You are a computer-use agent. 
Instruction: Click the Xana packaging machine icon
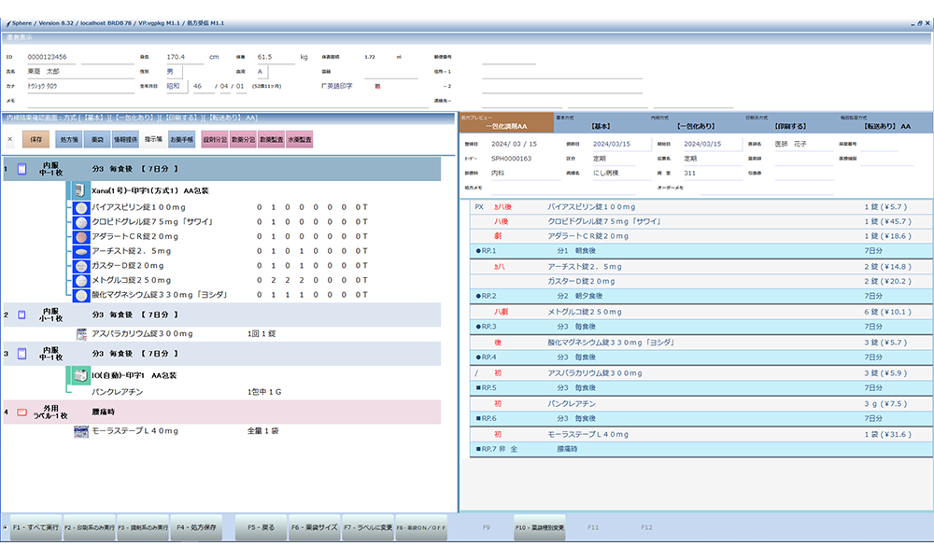[x=79, y=190]
